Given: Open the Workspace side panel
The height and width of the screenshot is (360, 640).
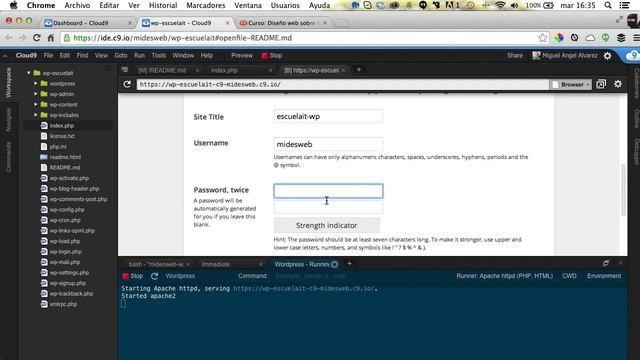Looking at the screenshot, I should [x=8, y=82].
